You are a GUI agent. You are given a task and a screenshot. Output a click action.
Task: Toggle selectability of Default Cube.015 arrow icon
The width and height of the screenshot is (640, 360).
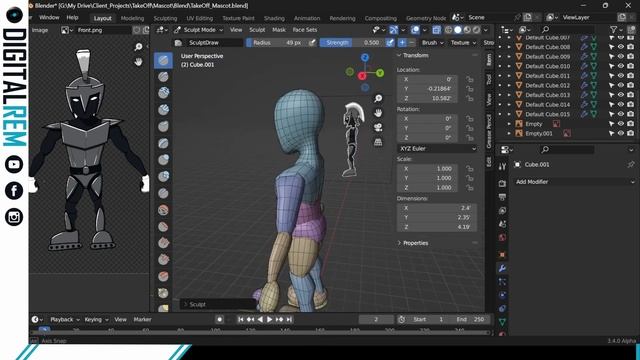pos(611,114)
